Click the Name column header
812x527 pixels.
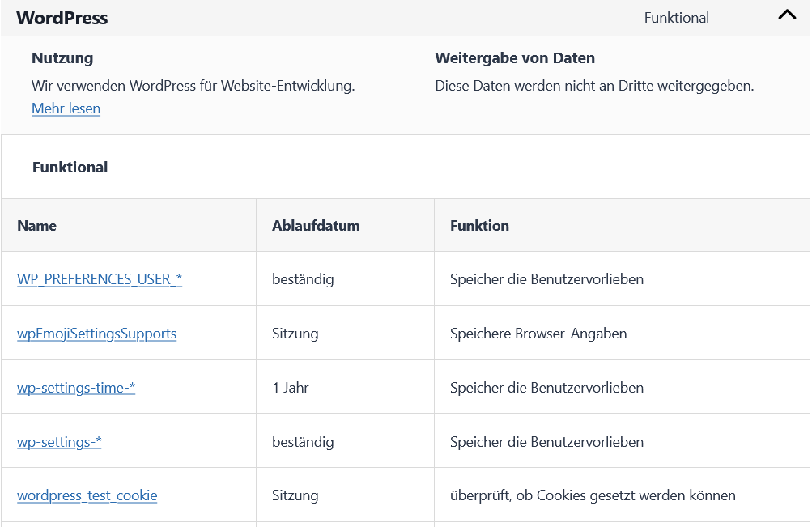(x=36, y=226)
